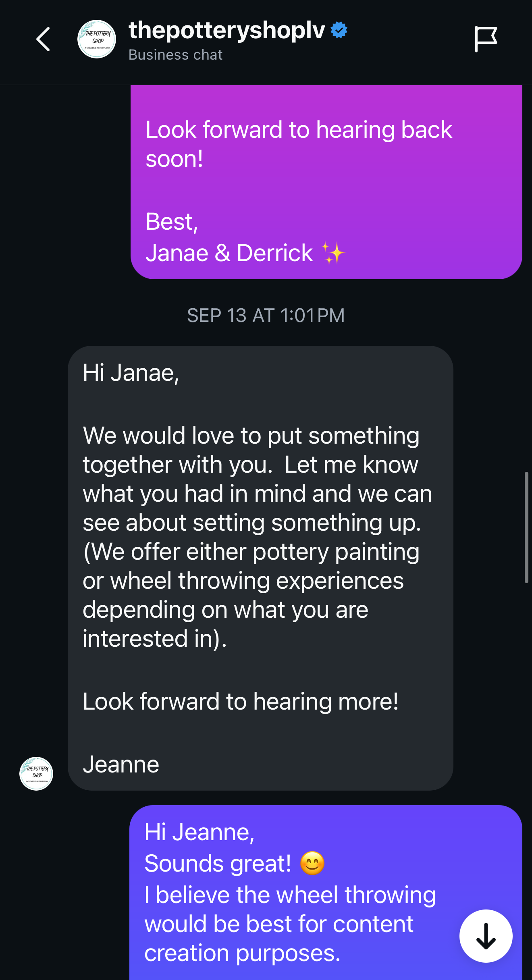Tap the blue verified badge
Viewport: 532px width, 980px height.
pos(339,30)
